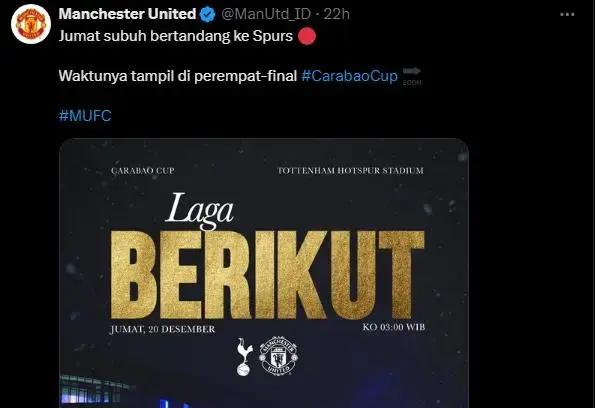Visit the @ManUtd_ID handle

click(x=266, y=14)
